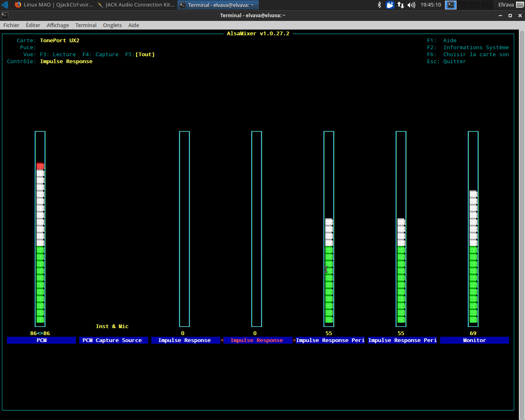Click the terminal window menu icon in title bar

5,16
